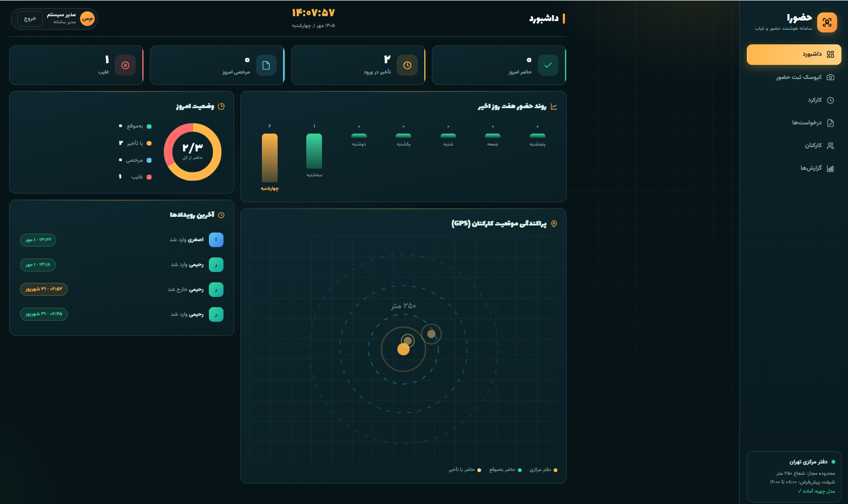Click the clock icon beside آخرین رویدادها

tap(221, 215)
